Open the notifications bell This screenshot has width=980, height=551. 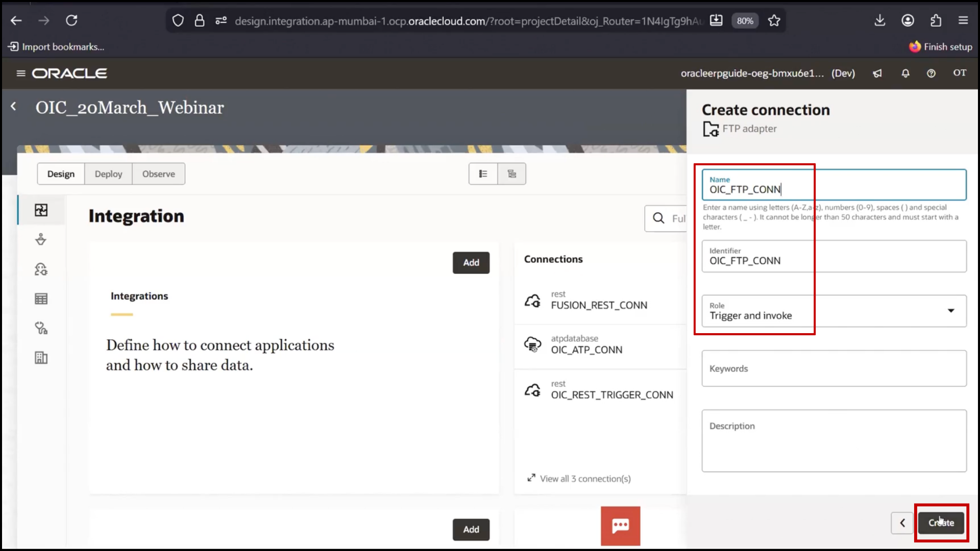pyautogui.click(x=905, y=73)
